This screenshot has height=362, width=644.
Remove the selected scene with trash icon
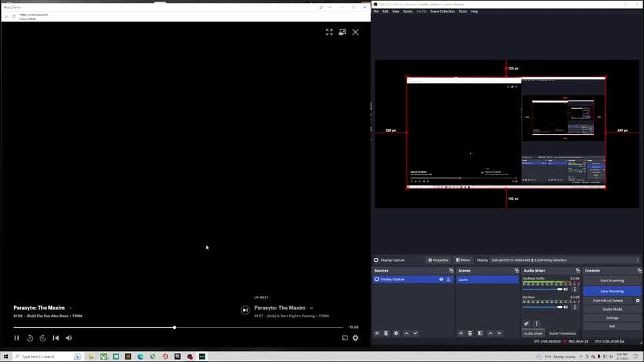470,333
